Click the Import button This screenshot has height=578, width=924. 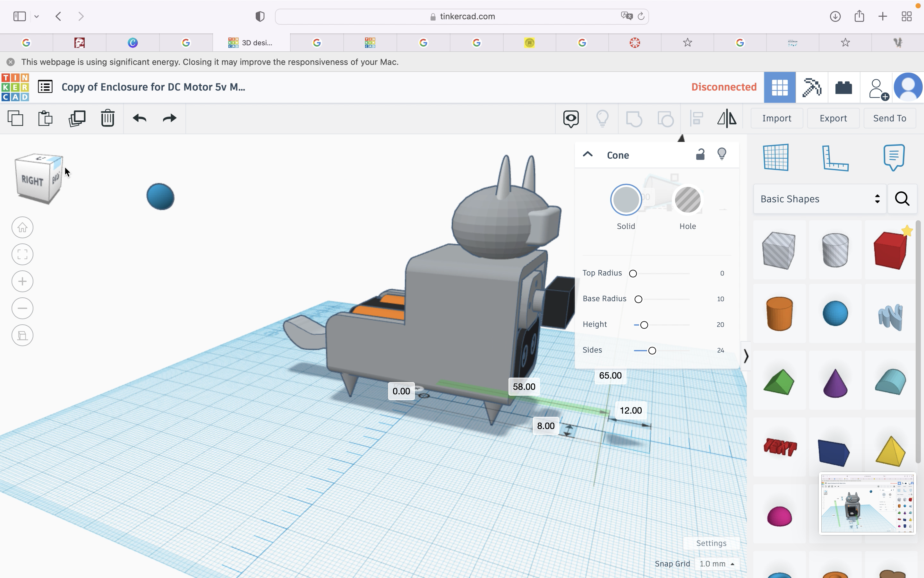coord(777,118)
